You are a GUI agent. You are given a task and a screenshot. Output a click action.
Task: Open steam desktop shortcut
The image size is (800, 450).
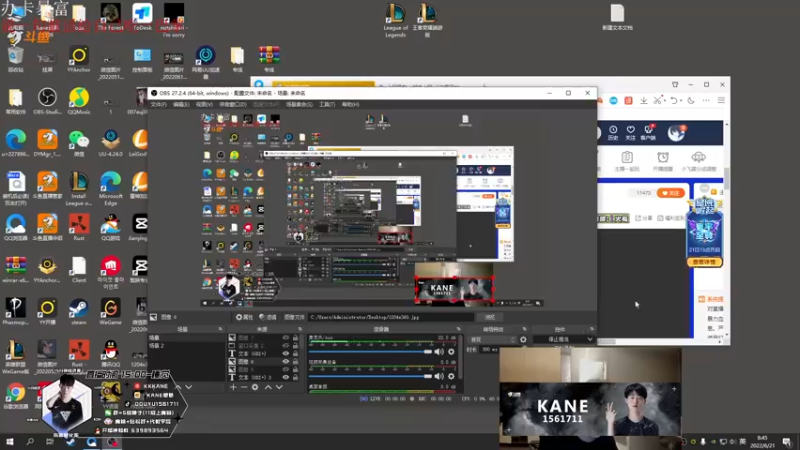coord(79,312)
